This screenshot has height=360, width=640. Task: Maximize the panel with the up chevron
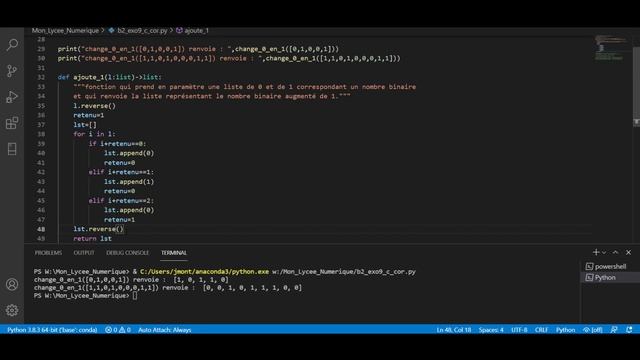tap(615, 252)
